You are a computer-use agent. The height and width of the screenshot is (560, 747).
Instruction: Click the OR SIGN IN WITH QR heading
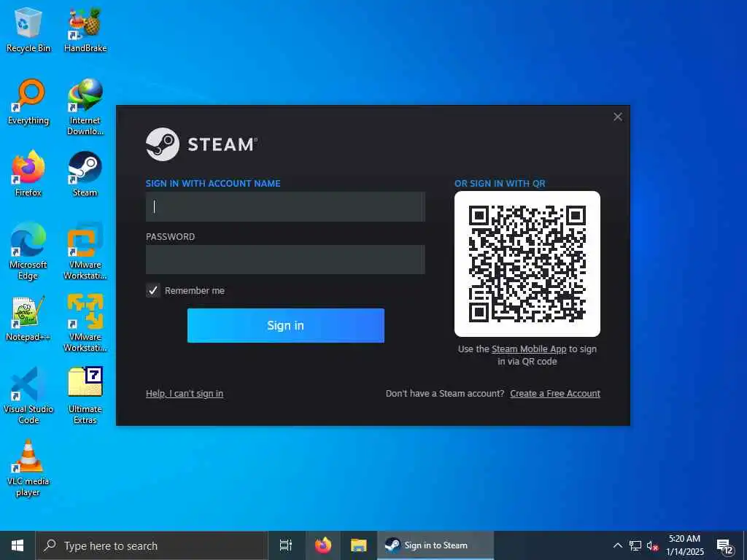tap(500, 183)
